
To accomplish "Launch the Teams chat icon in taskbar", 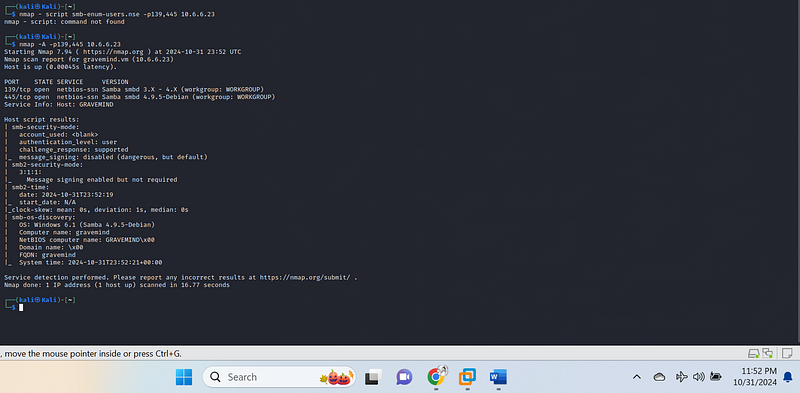I will coord(404,377).
